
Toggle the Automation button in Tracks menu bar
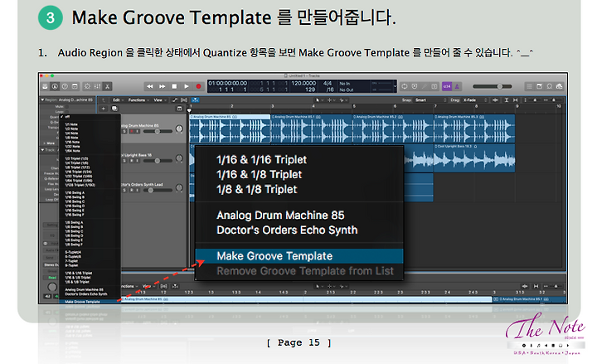tap(175, 100)
